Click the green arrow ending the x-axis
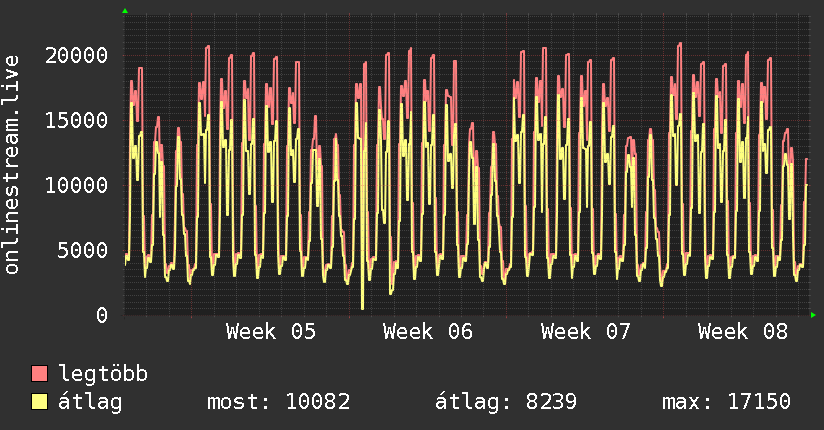 [x=813, y=315]
